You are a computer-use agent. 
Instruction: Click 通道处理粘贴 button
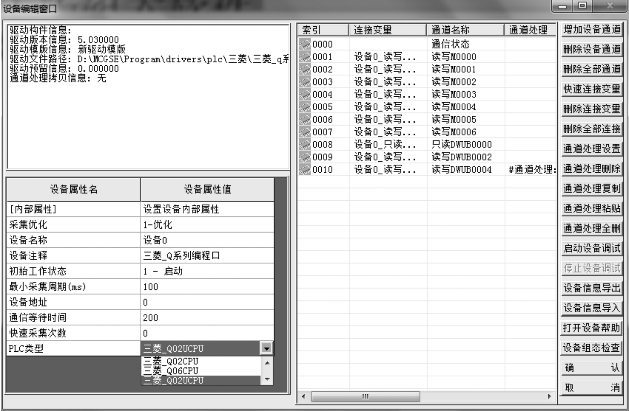point(592,208)
